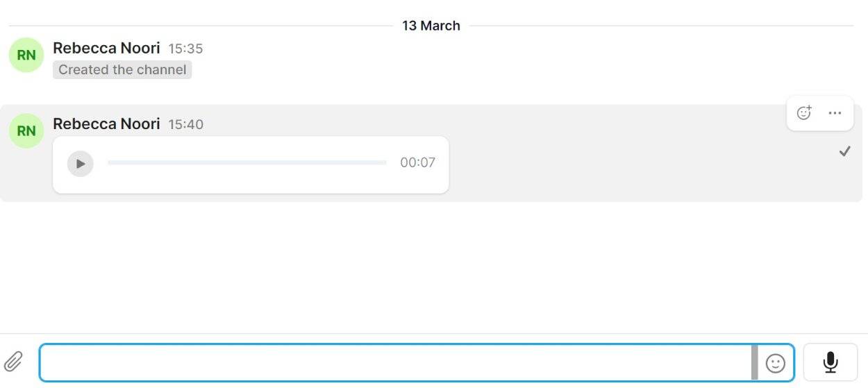
Task: Open the three-dot more options menu
Action: [835, 113]
